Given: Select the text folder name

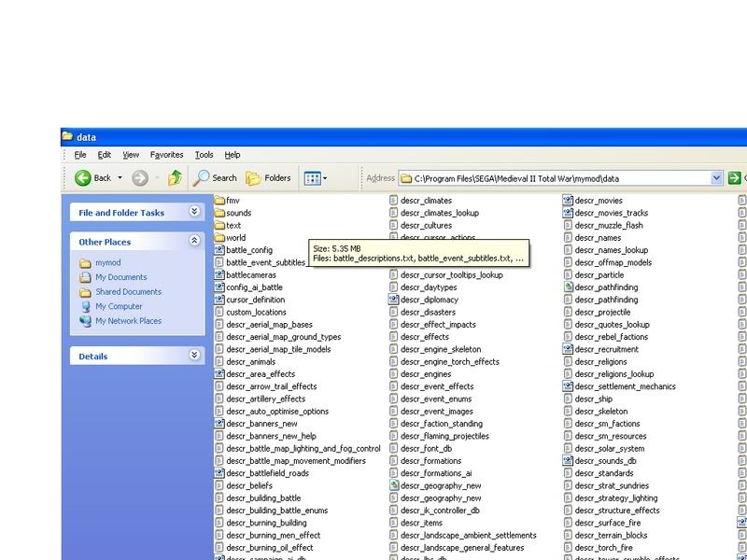Looking at the screenshot, I should [x=233, y=225].
